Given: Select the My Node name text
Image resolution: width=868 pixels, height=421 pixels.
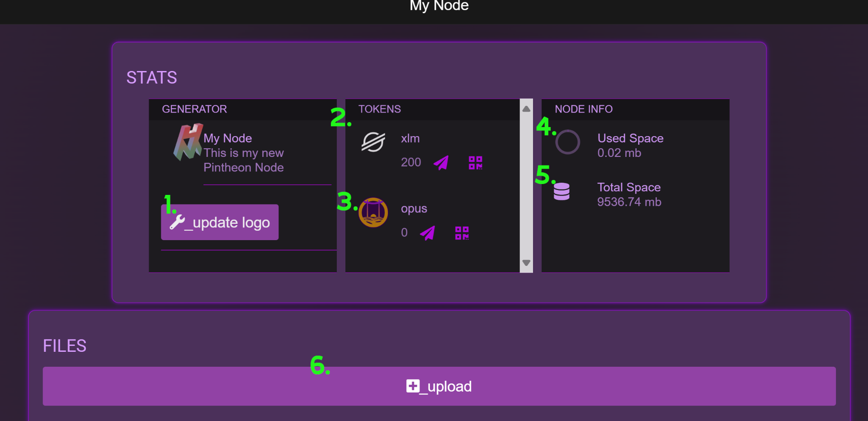Looking at the screenshot, I should pos(227,138).
